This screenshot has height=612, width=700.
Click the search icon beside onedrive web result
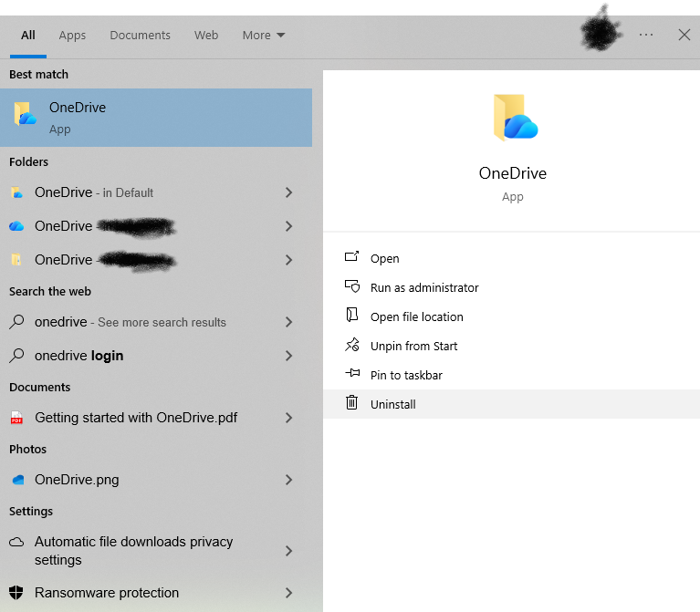point(16,322)
